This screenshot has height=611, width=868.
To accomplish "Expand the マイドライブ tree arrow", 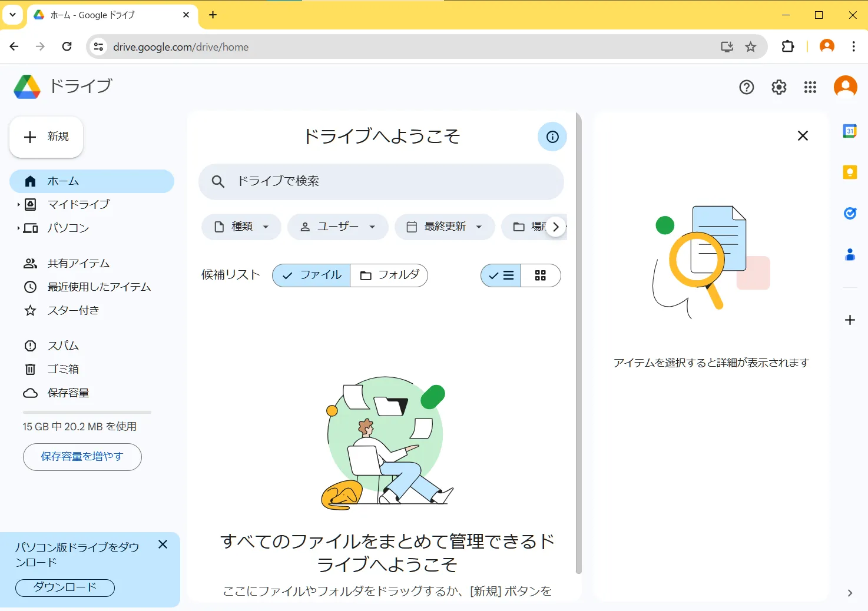I will (18, 204).
